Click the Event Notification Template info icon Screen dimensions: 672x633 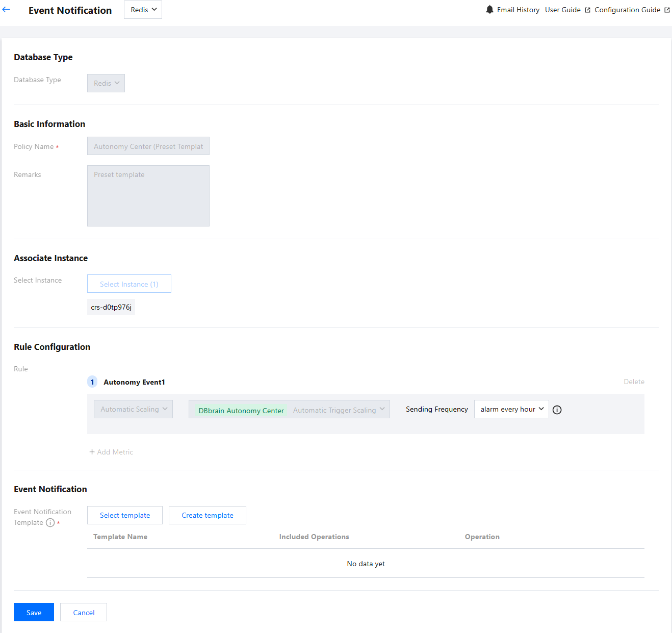[50, 522]
